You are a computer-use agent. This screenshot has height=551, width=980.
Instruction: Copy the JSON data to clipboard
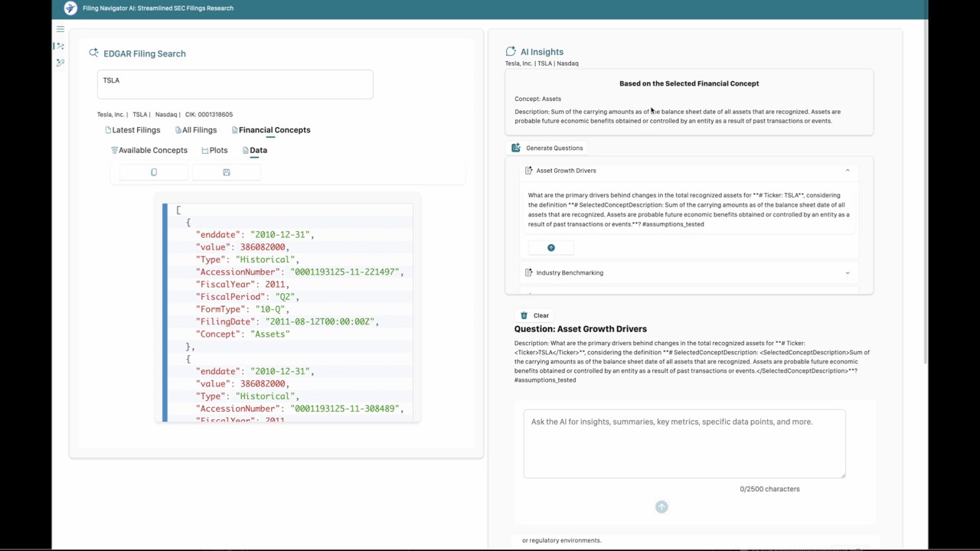click(154, 172)
